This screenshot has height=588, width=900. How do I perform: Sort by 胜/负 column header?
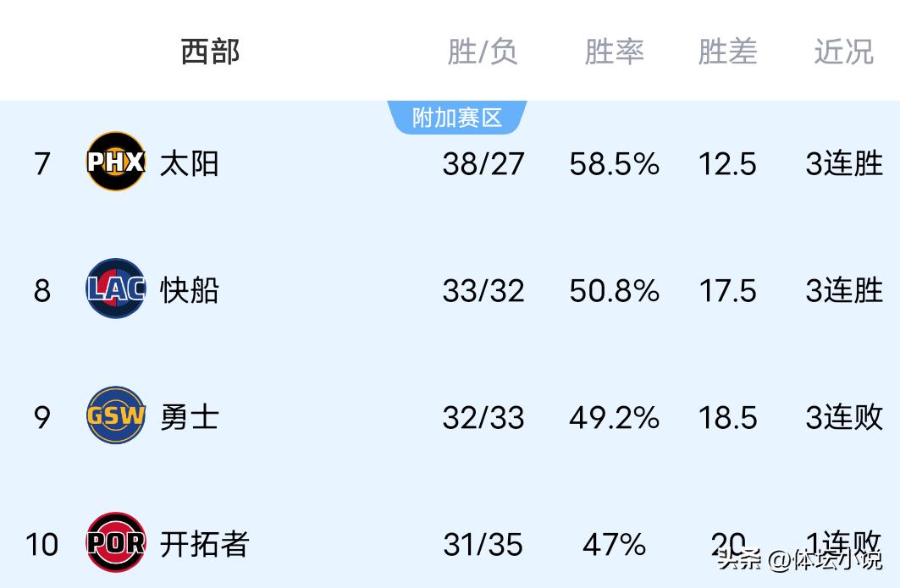pyautogui.click(x=482, y=52)
